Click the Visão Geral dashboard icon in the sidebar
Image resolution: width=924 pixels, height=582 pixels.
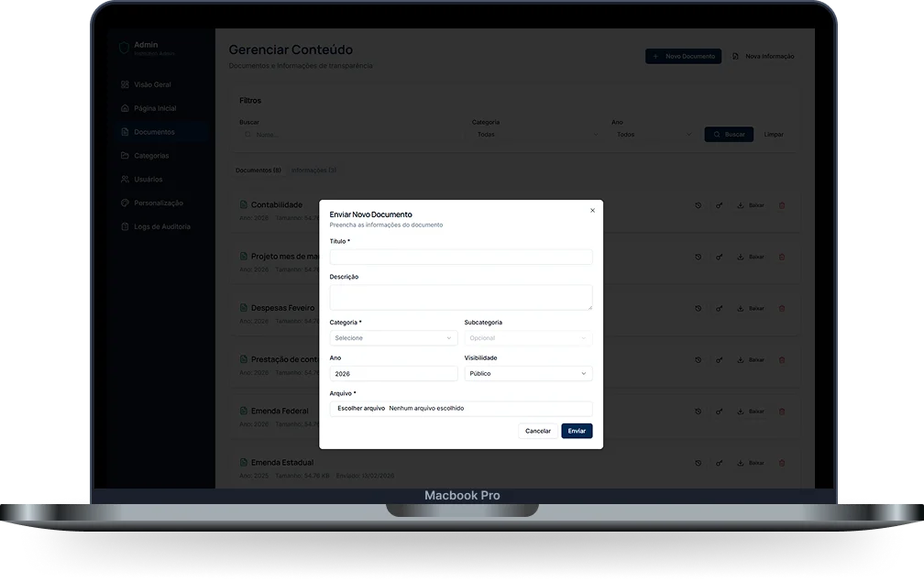tap(125, 85)
